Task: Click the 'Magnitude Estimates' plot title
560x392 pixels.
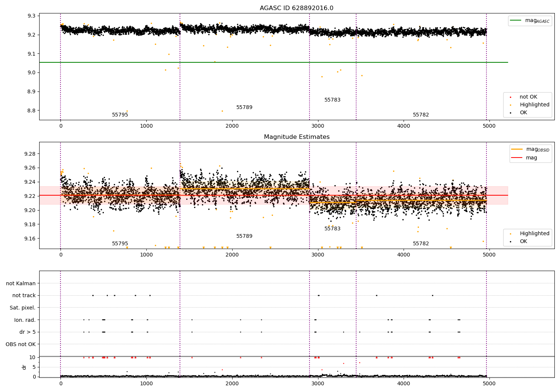Action: click(x=296, y=137)
